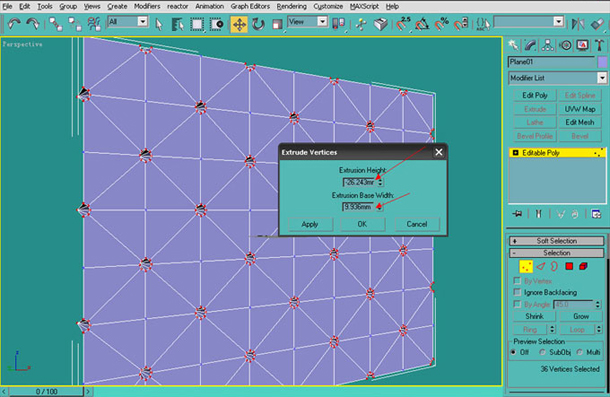Viewport: 610px width, 397px height.
Task: Activate the Select and Link tool
Action: (x=56, y=24)
